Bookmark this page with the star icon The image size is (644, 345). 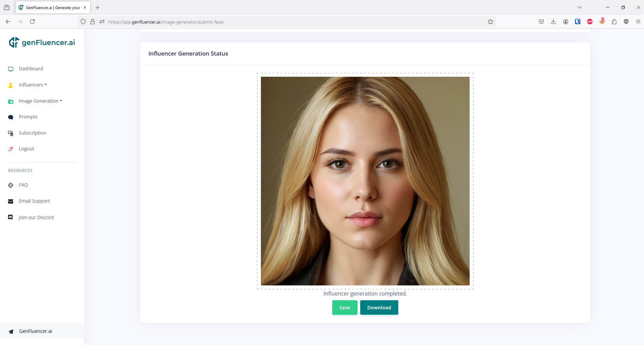[490, 22]
